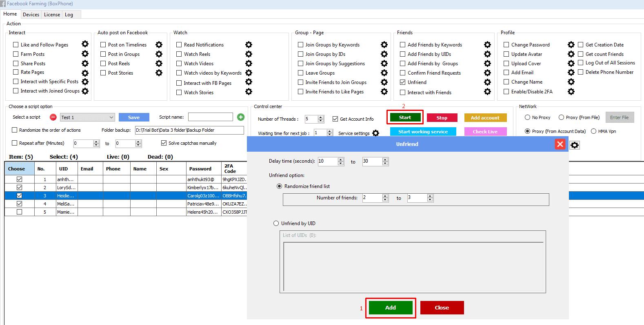The height and width of the screenshot is (325, 644).
Task: Open settings gear for Farm Posts
Action: (x=85, y=53)
